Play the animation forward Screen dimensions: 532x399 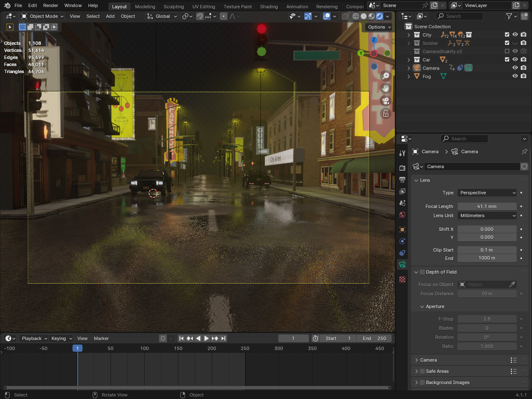tap(207, 338)
